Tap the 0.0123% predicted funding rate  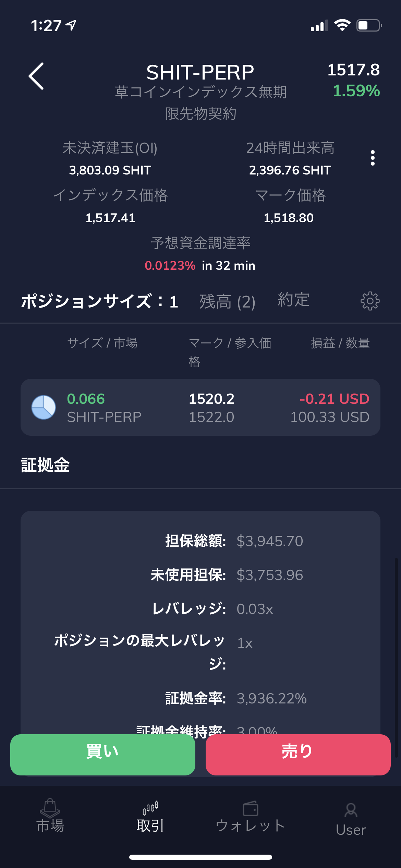170,266
